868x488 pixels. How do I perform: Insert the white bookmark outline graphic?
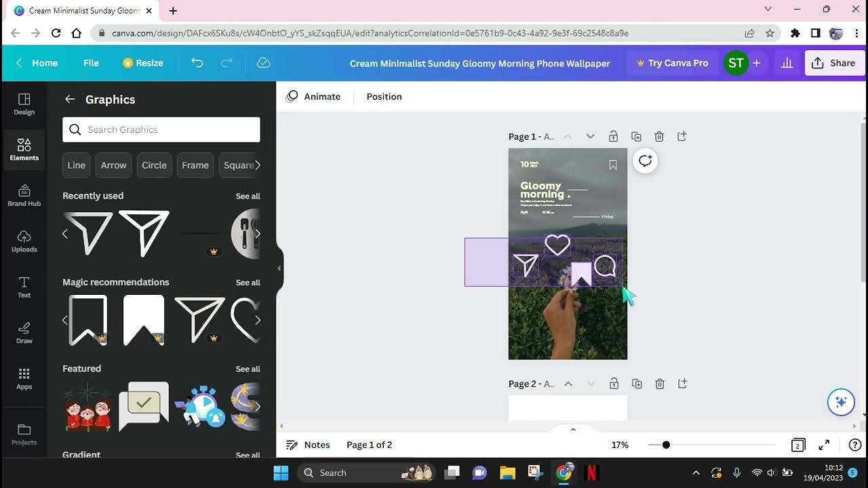pyautogui.click(x=88, y=320)
